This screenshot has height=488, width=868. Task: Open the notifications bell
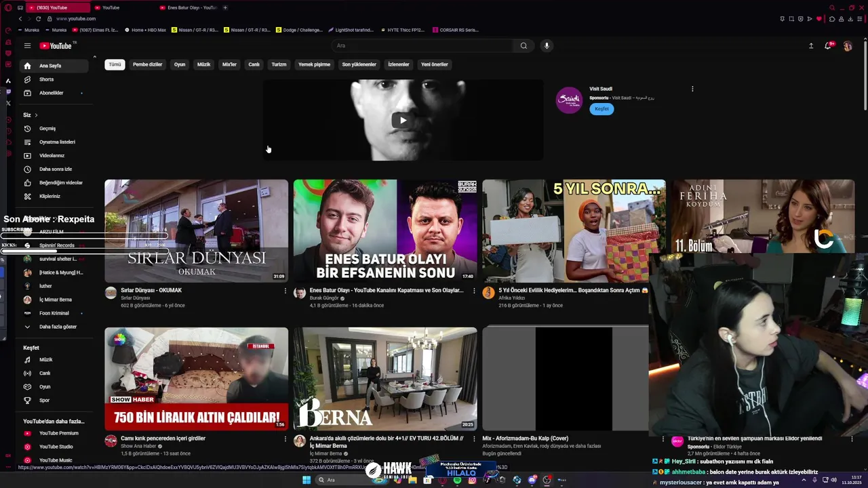point(828,46)
